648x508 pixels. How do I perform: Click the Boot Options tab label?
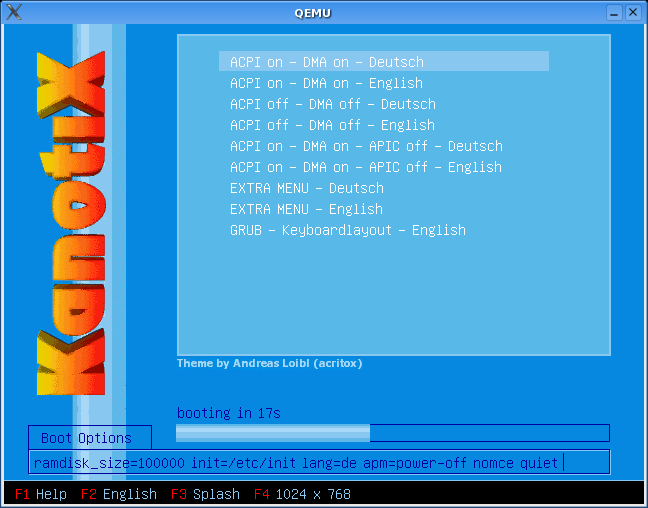90,437
